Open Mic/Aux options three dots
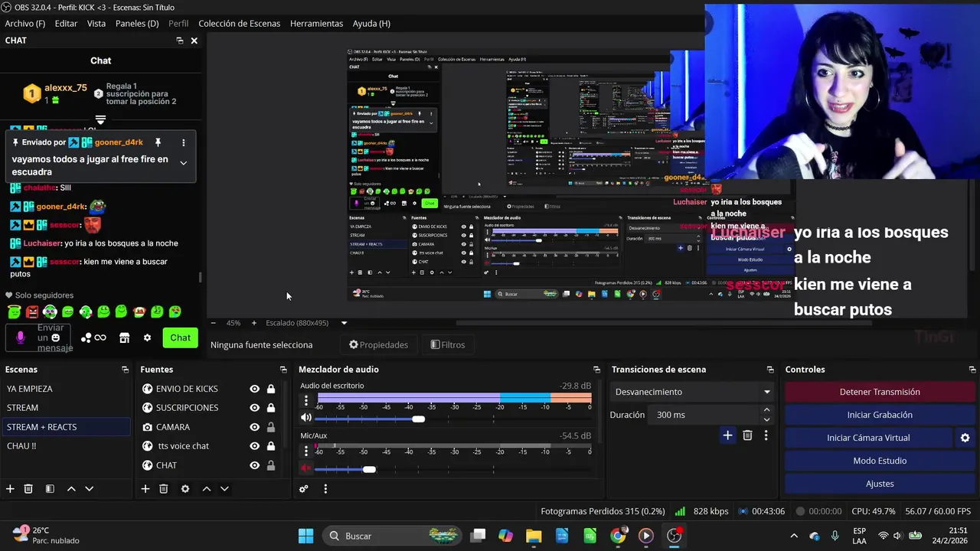This screenshot has width=980, height=551. (306, 450)
